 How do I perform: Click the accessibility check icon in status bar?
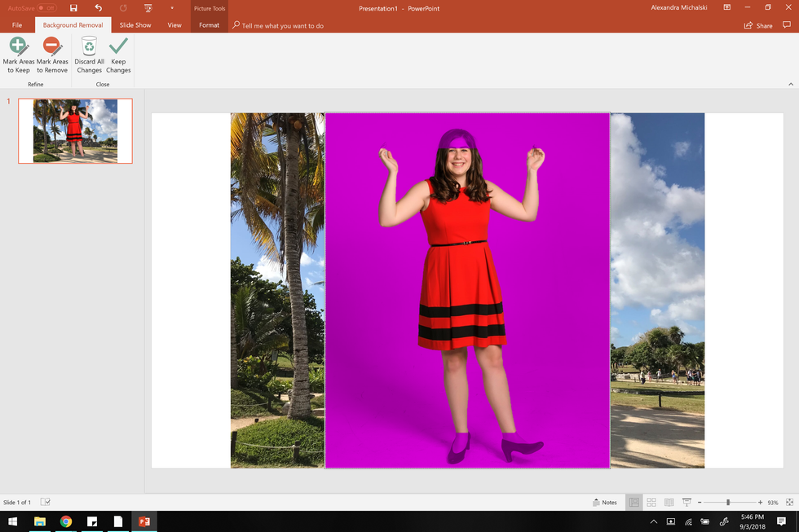click(46, 503)
